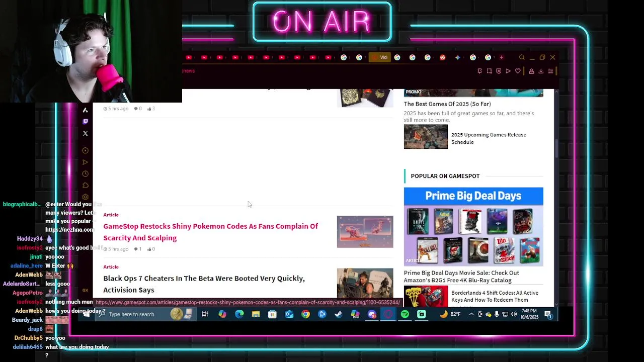Open Microsoft Edge from the taskbar
This screenshot has width=644, height=362.
click(x=239, y=314)
